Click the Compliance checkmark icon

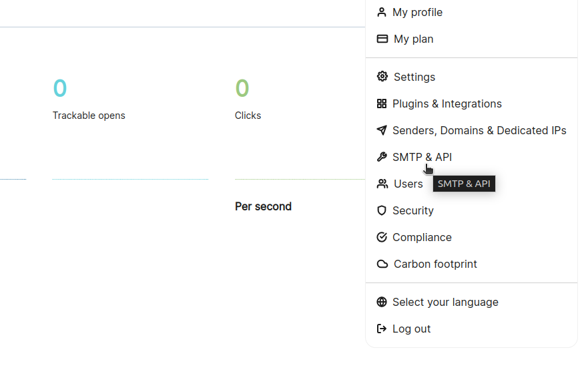click(381, 237)
